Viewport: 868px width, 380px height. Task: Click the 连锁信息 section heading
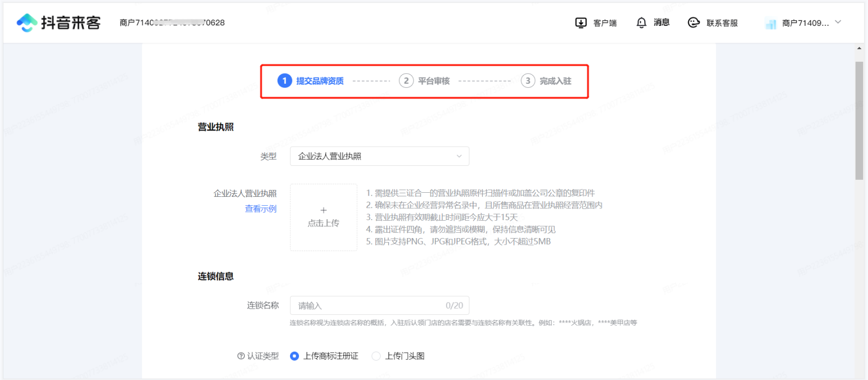216,276
